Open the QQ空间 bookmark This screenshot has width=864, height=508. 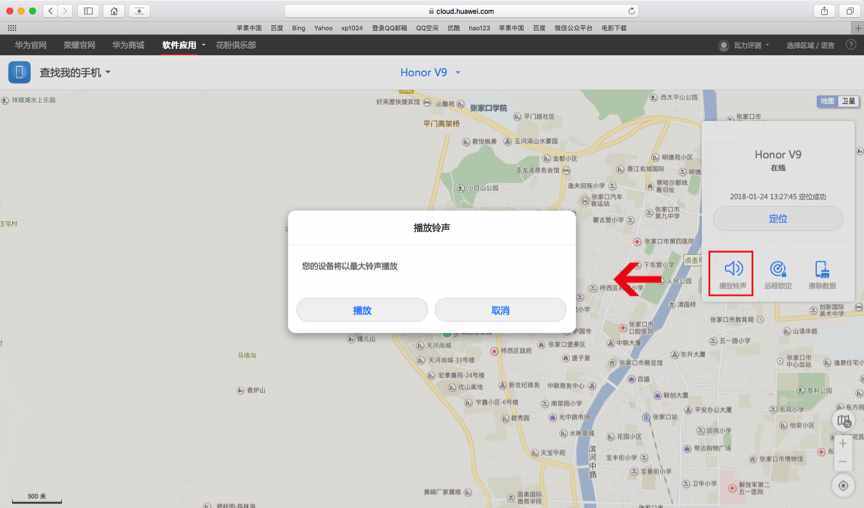point(427,28)
